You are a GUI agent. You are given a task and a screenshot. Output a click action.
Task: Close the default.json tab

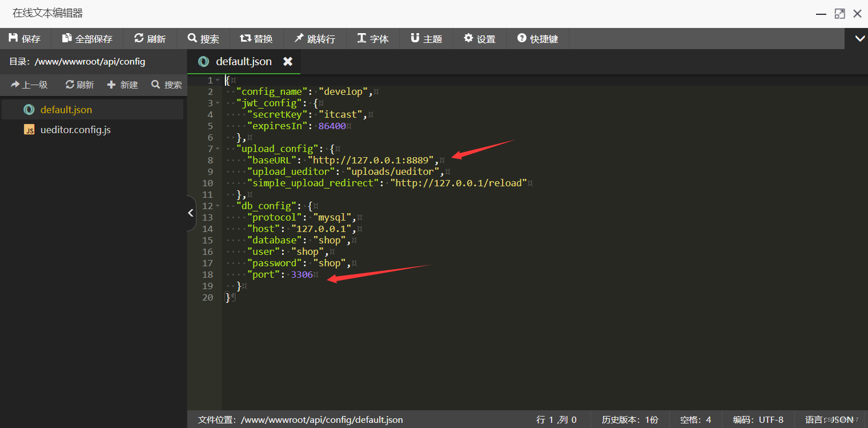[x=288, y=61]
